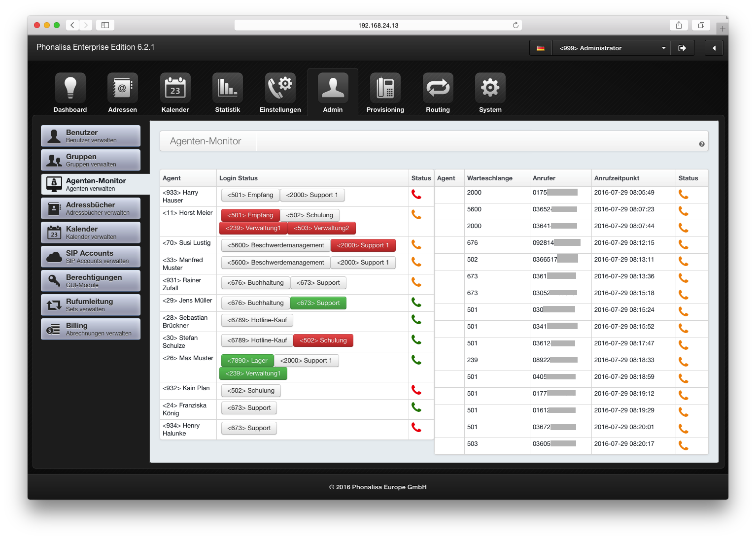The height and width of the screenshot is (539, 756).
Task: Click the orange phone status icon for Susi Lustig
Action: tap(416, 245)
